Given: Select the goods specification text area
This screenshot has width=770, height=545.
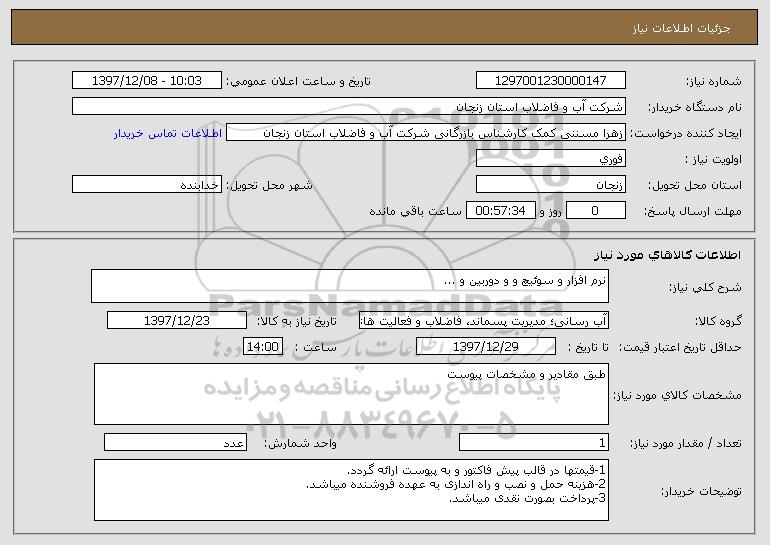Looking at the screenshot, I should click(x=351, y=394).
